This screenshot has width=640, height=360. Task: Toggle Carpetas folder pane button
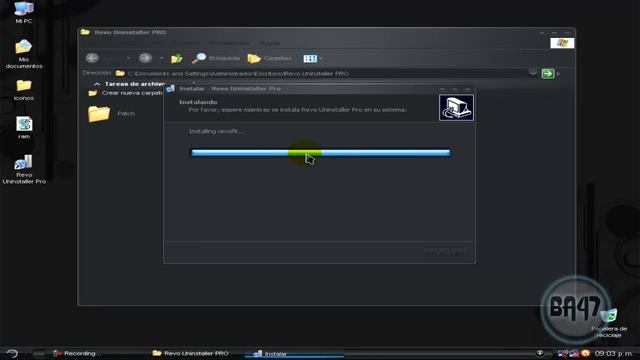(x=270, y=58)
